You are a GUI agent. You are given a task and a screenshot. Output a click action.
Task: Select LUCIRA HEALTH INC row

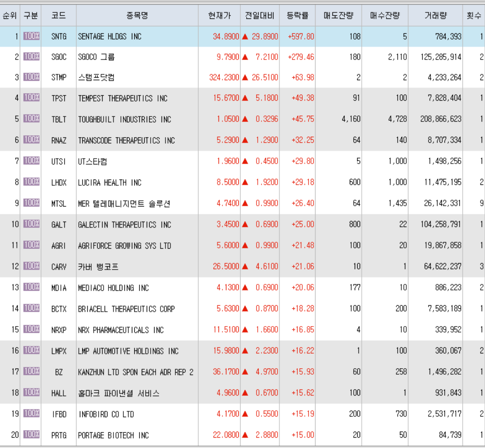pos(243,182)
